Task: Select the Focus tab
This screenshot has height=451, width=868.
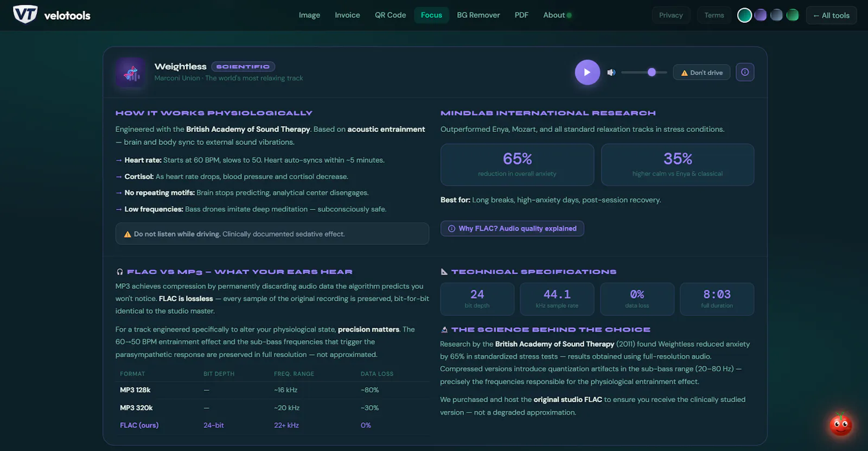Action: coord(431,15)
